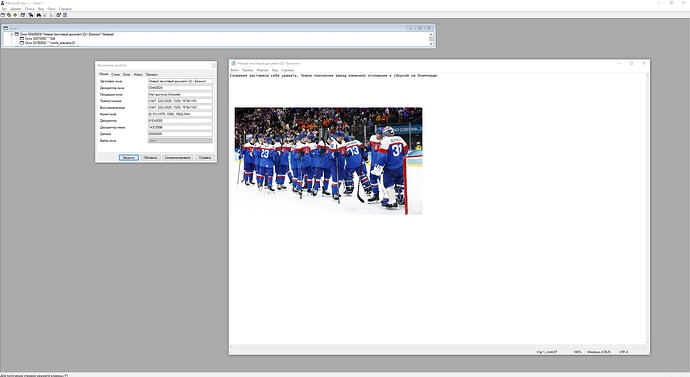Select the Общие tab in properties dialog
Screen dimensions: 690x377
103,74
